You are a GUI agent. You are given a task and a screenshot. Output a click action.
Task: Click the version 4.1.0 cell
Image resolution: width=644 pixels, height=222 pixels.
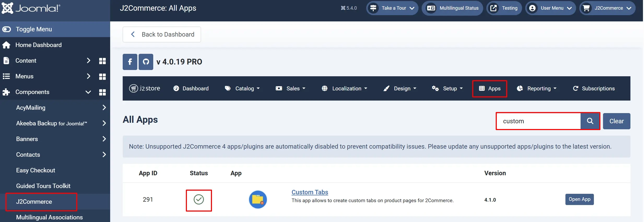[x=490, y=200]
